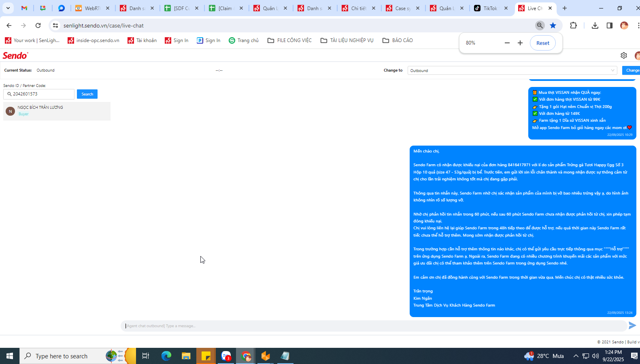Open the Tài khoản bookmark

tap(142, 40)
